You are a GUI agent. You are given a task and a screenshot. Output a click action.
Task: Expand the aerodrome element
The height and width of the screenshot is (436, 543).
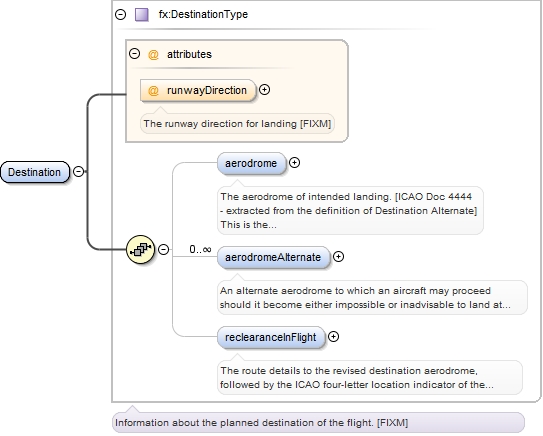click(x=294, y=162)
